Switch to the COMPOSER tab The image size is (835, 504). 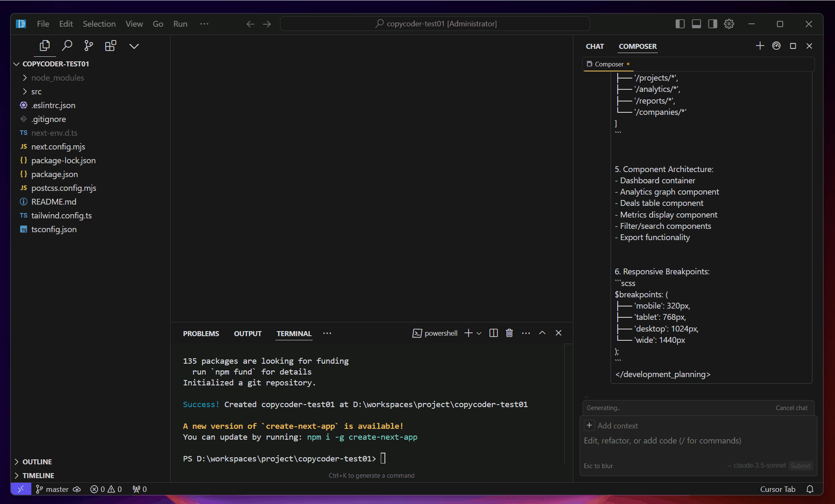pos(638,46)
